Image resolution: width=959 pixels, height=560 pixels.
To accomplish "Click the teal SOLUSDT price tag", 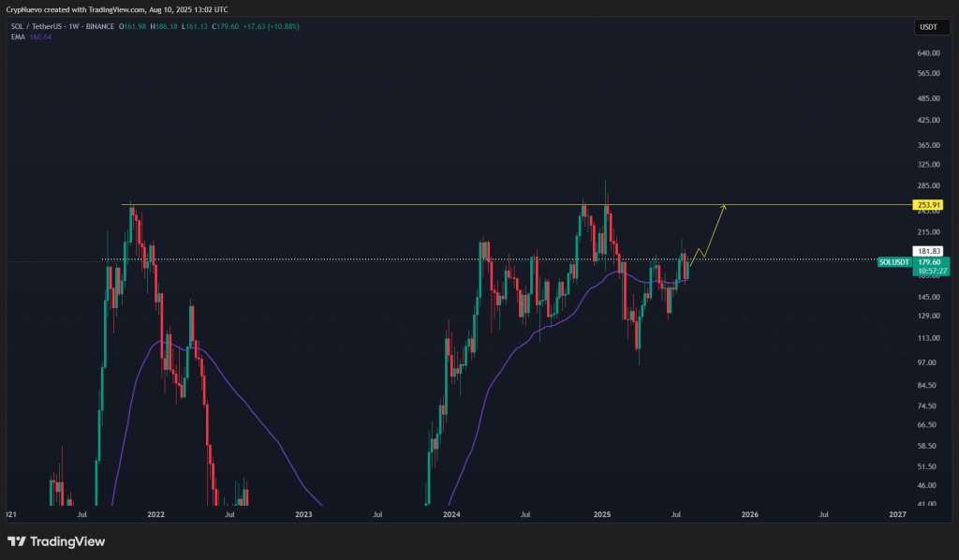I will (894, 262).
